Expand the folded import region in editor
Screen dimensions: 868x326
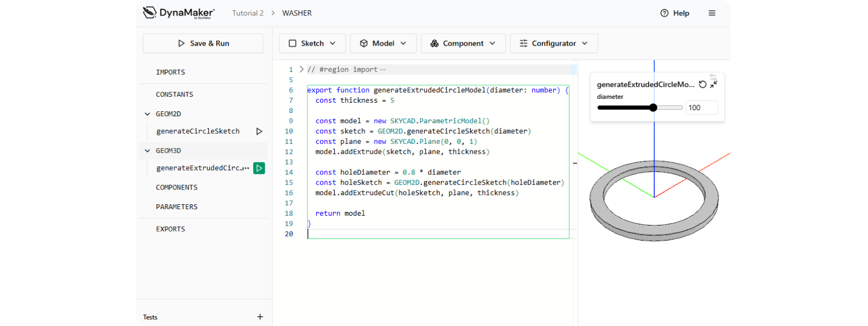coord(302,70)
